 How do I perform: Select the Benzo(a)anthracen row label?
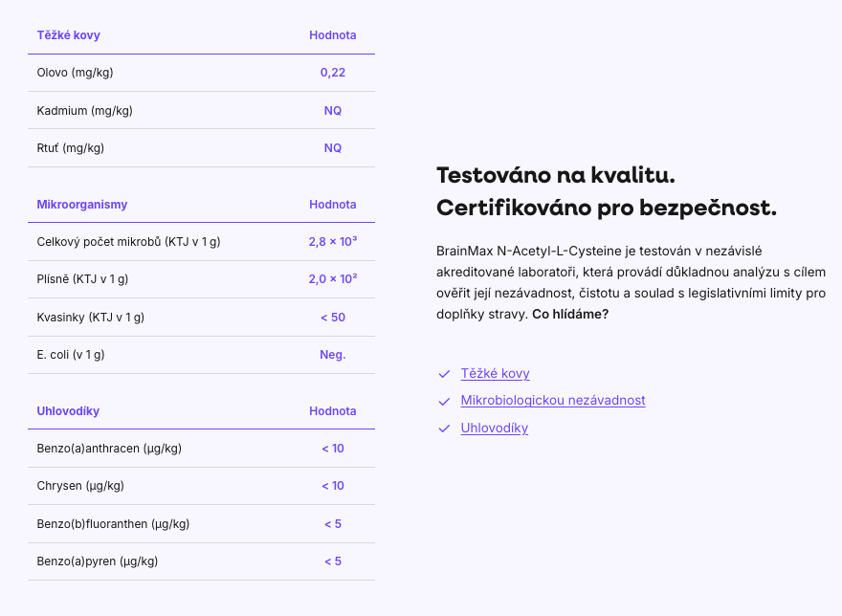point(109,449)
